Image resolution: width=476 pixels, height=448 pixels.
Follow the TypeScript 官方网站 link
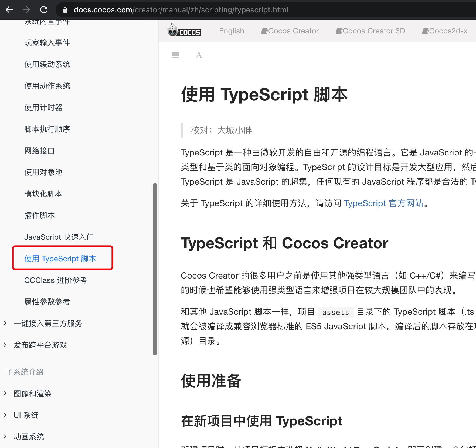coord(383,203)
